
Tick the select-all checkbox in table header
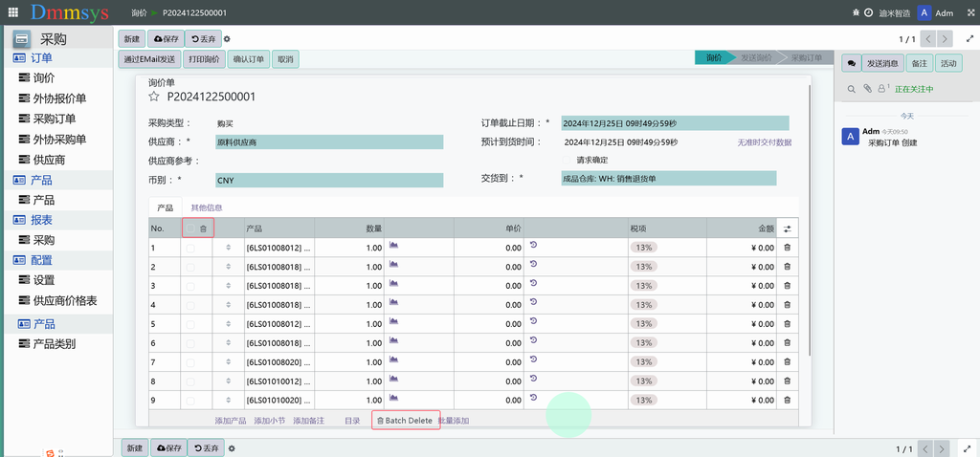(190, 228)
